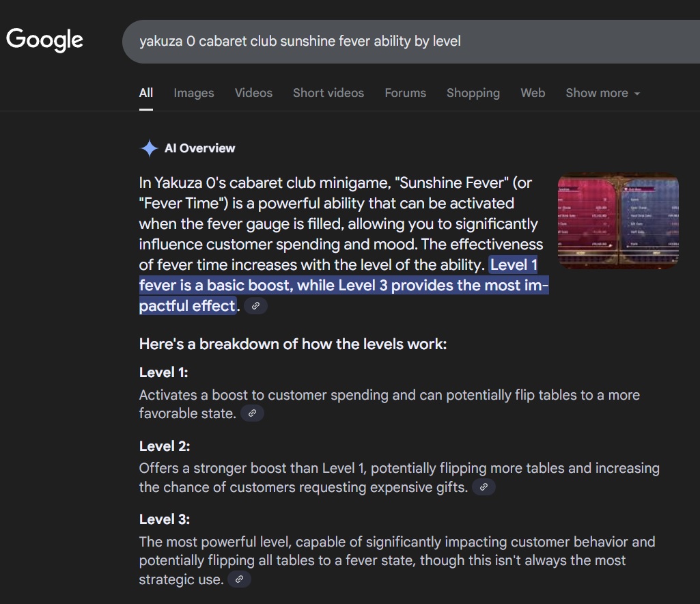Open the Videos tab
700x604 pixels.
pyautogui.click(x=253, y=93)
